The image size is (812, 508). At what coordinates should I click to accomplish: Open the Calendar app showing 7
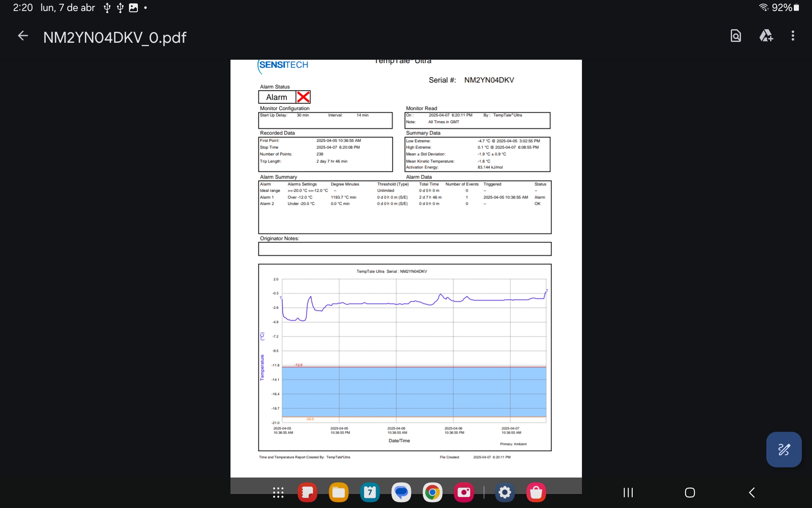[370, 492]
